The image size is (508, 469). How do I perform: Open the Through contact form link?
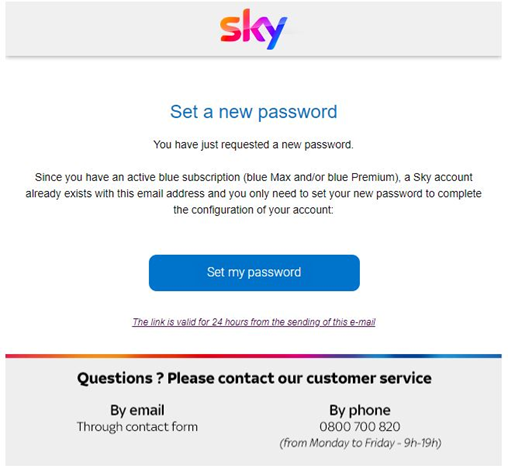(137, 427)
